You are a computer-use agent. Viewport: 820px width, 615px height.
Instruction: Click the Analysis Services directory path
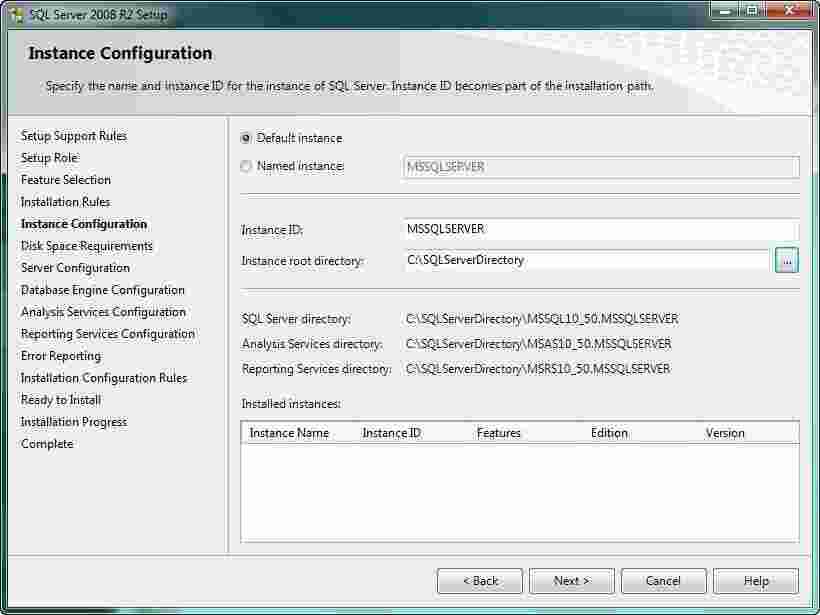(x=539, y=344)
